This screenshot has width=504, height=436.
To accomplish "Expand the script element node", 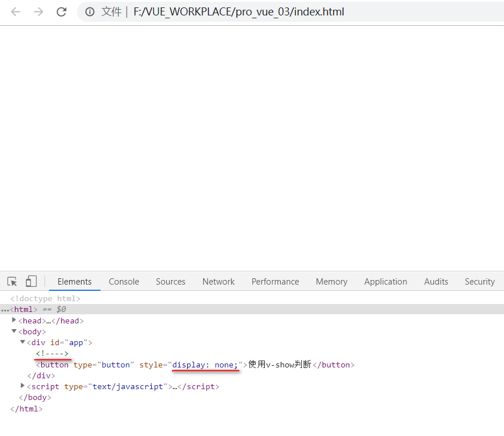I will click(x=22, y=386).
